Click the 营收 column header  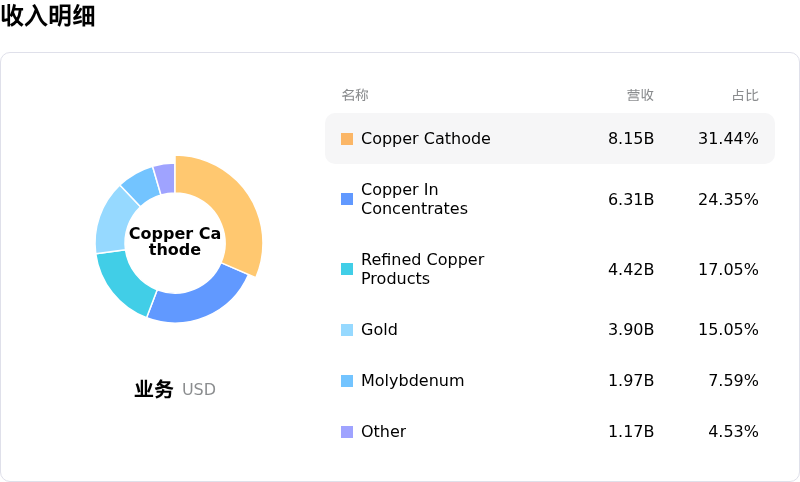[x=640, y=95]
